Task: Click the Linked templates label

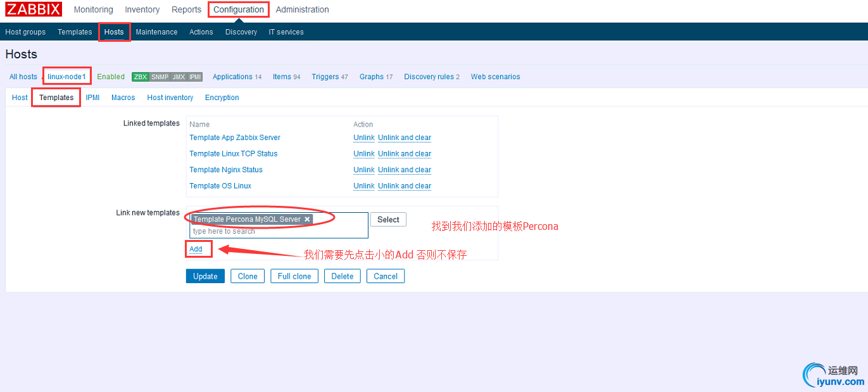Action: (151, 123)
